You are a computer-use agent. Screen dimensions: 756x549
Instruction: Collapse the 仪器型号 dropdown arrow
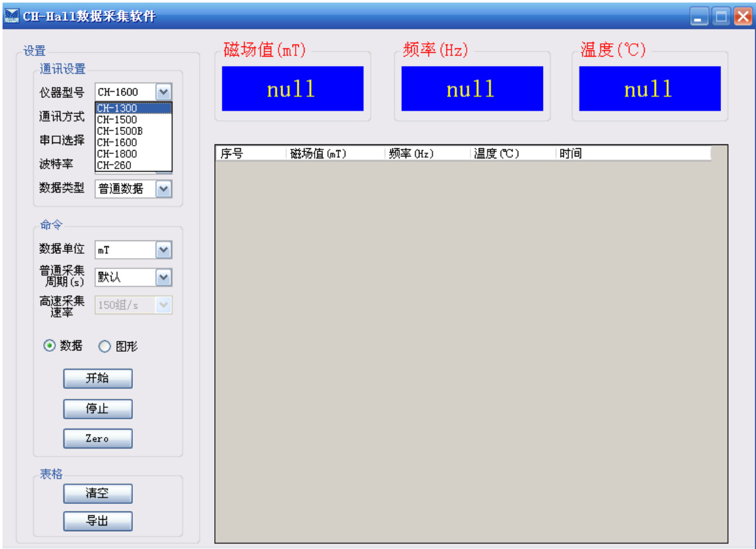click(163, 92)
